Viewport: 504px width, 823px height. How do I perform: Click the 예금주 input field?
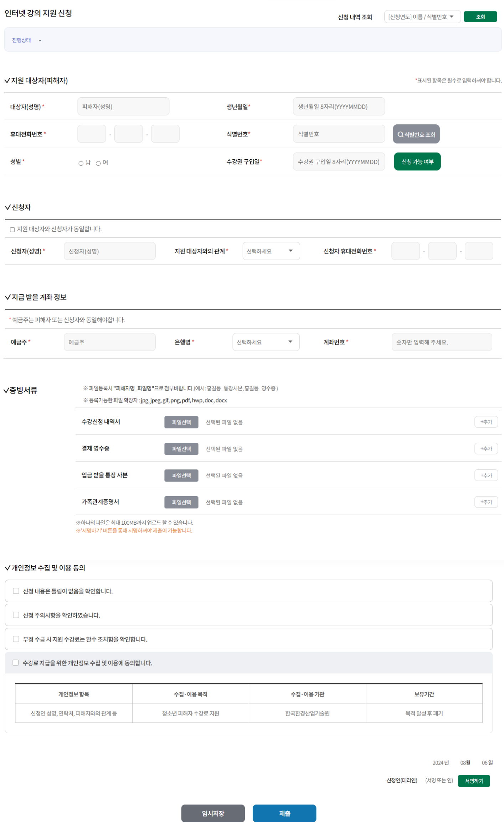tap(110, 342)
